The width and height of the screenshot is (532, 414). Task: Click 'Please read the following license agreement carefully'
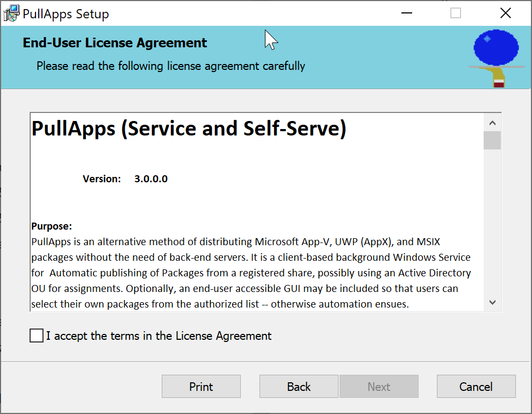pyautogui.click(x=171, y=66)
